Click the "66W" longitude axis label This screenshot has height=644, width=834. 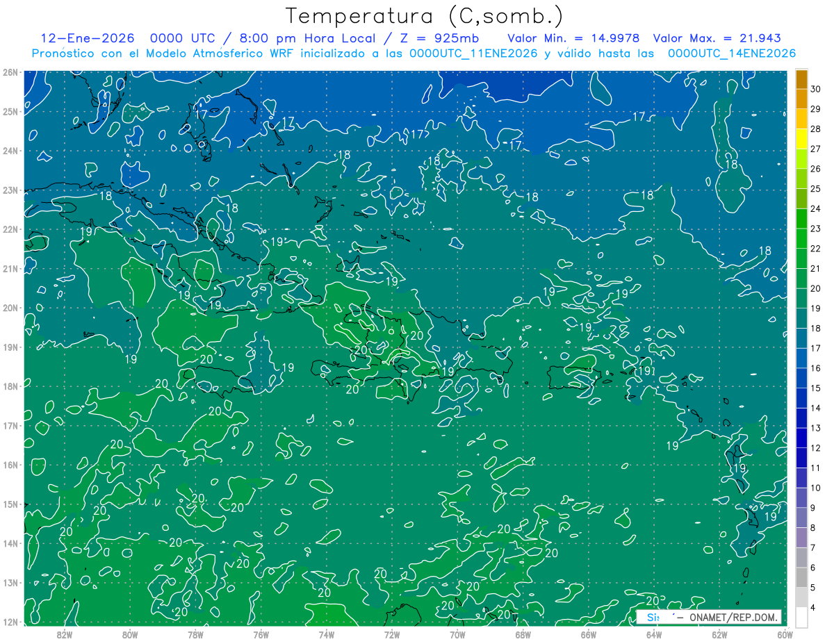click(588, 634)
